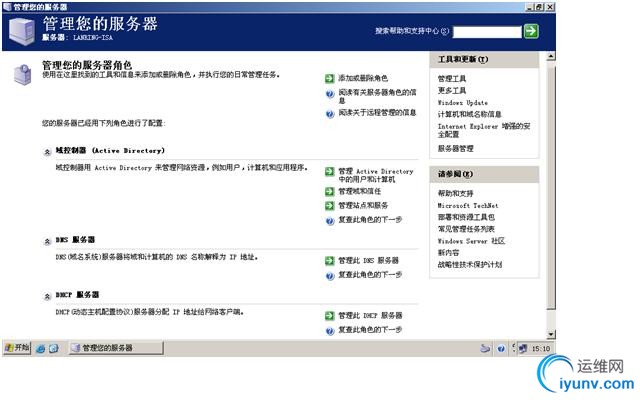Click the green arrow icon beside 添加或删除角色
The height and width of the screenshot is (400, 640).
(329, 78)
